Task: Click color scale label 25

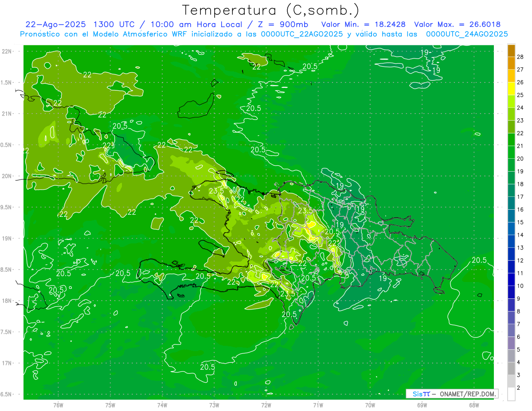Action: point(520,95)
